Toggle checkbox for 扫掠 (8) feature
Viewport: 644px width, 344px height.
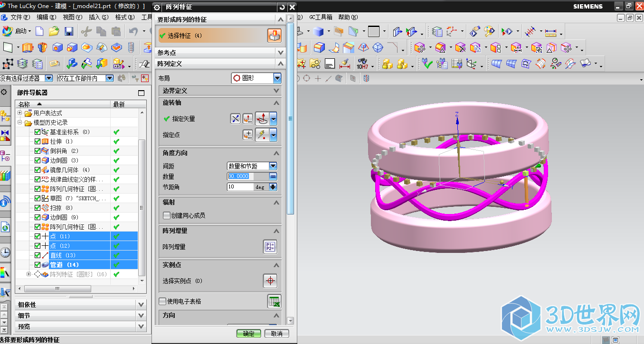click(x=38, y=208)
